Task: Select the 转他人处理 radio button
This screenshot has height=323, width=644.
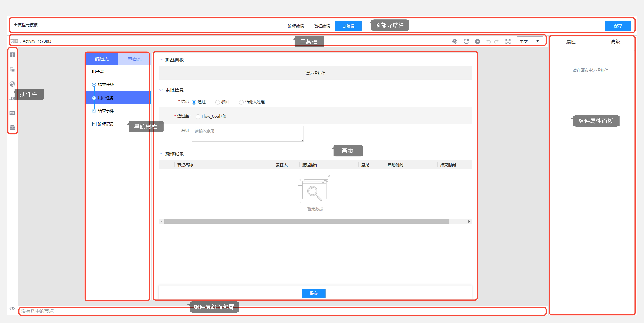Action: [x=241, y=102]
